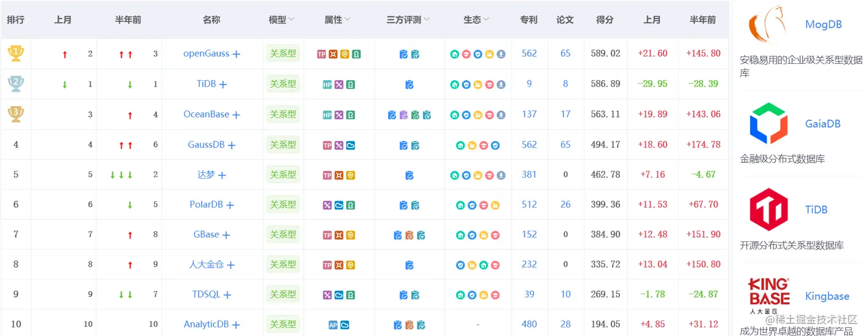The height and width of the screenshot is (336, 868).
Task: Click the orange clipboard icon in GBase evaluations
Action: (409, 235)
